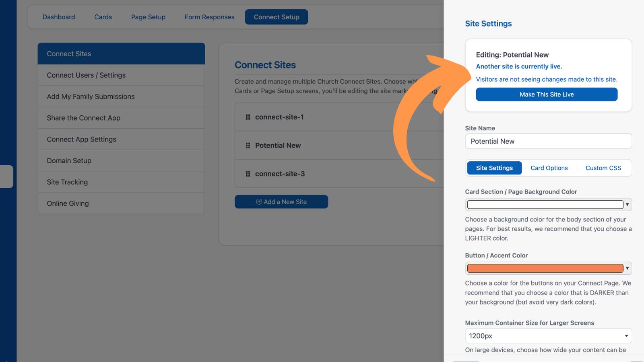Open Connect App Settings
This screenshot has height=362, width=644.
click(x=121, y=139)
